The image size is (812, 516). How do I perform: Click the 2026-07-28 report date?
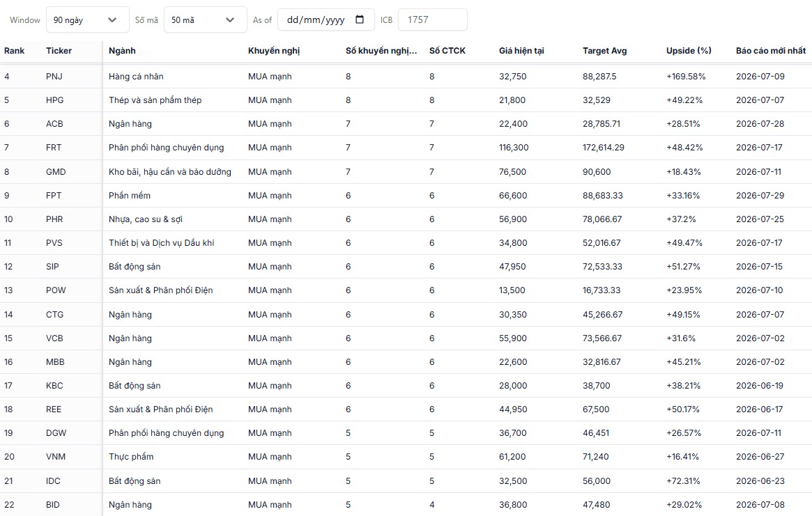click(760, 124)
